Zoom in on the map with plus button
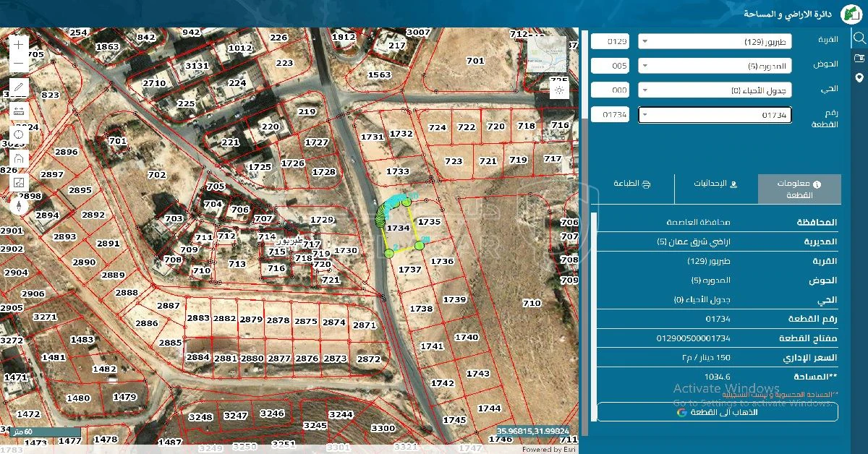Screen dimensions: 868x454 click(x=20, y=45)
